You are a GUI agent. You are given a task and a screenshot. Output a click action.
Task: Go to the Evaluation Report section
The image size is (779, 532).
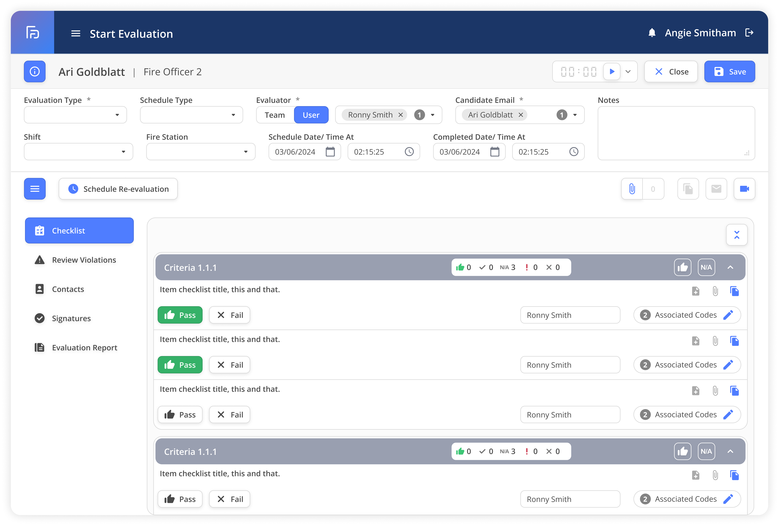pos(84,348)
